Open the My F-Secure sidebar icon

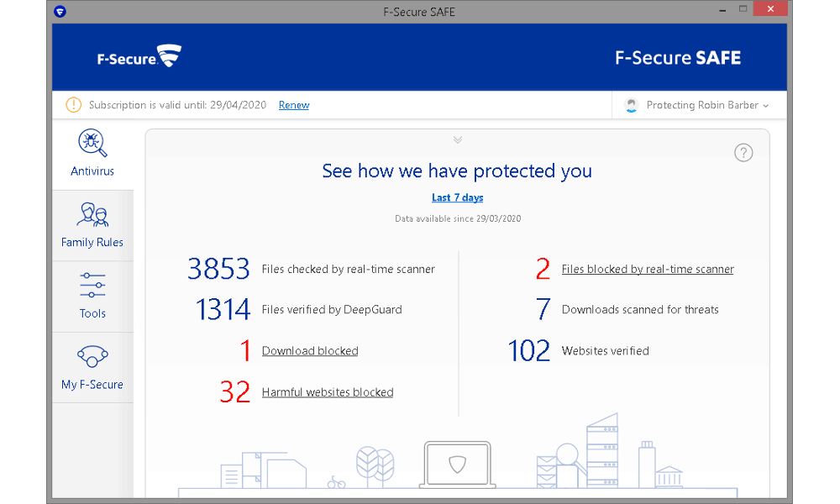coord(92,356)
